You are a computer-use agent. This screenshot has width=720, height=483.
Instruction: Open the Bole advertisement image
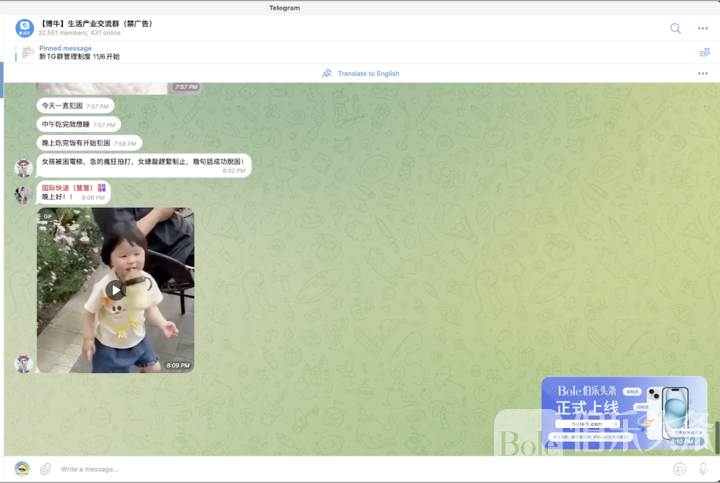tap(624, 411)
